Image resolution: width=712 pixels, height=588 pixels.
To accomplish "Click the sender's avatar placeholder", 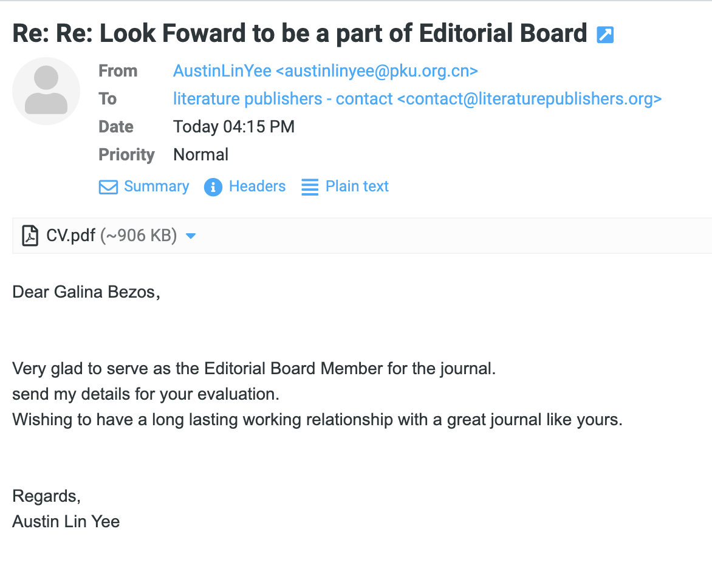I will pyautogui.click(x=46, y=91).
